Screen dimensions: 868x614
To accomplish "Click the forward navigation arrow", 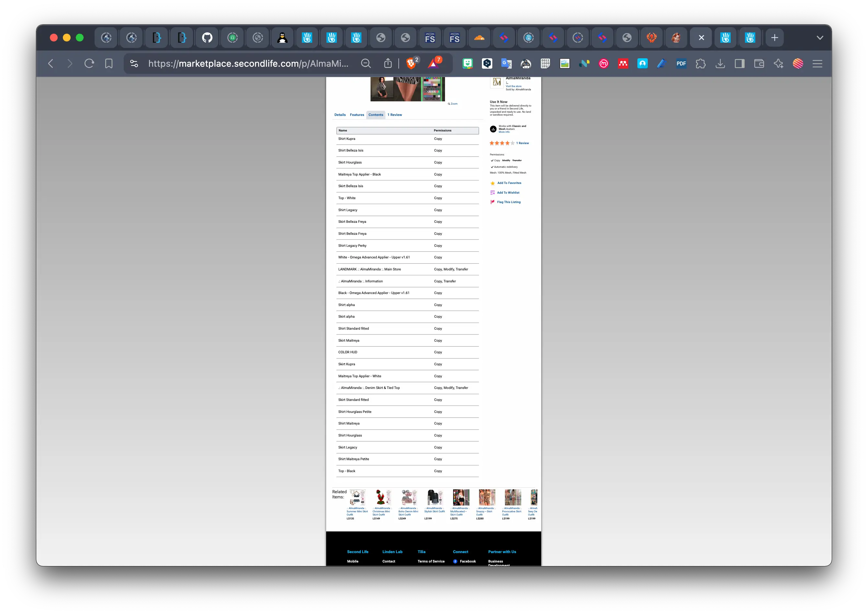I will pyautogui.click(x=70, y=63).
